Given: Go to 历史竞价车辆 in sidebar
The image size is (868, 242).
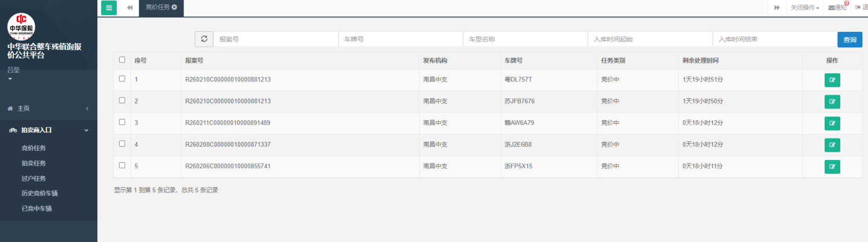Looking at the screenshot, I should pyautogui.click(x=40, y=193).
